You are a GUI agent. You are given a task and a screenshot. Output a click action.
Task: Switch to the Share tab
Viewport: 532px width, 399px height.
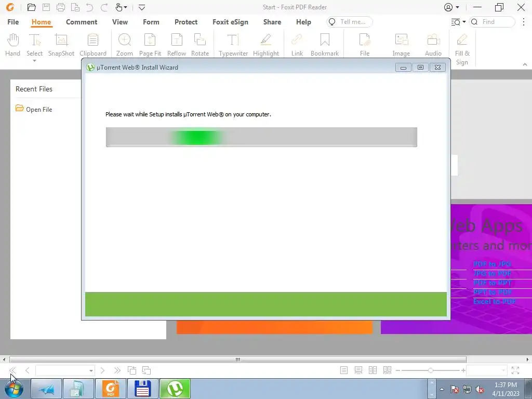(272, 22)
